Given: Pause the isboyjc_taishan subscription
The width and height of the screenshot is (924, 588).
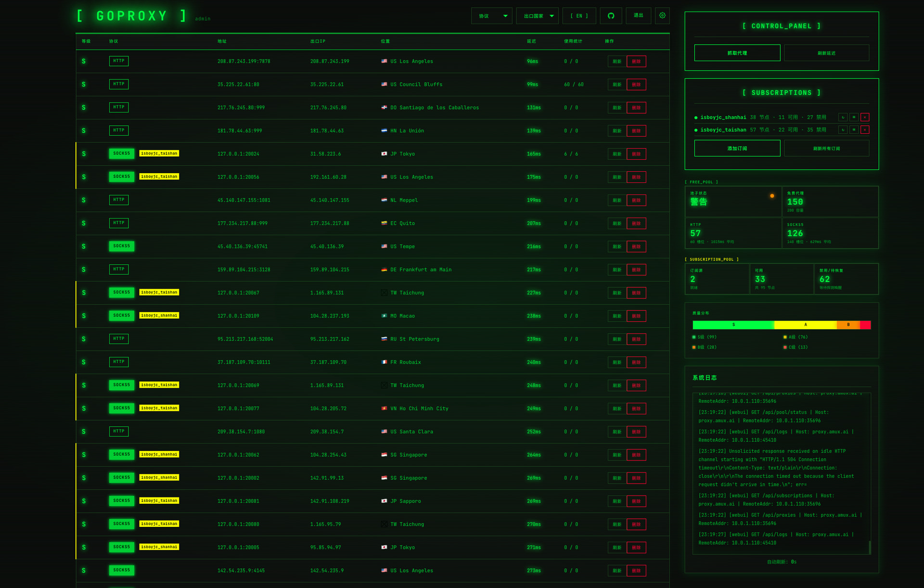Looking at the screenshot, I should [x=854, y=130].
